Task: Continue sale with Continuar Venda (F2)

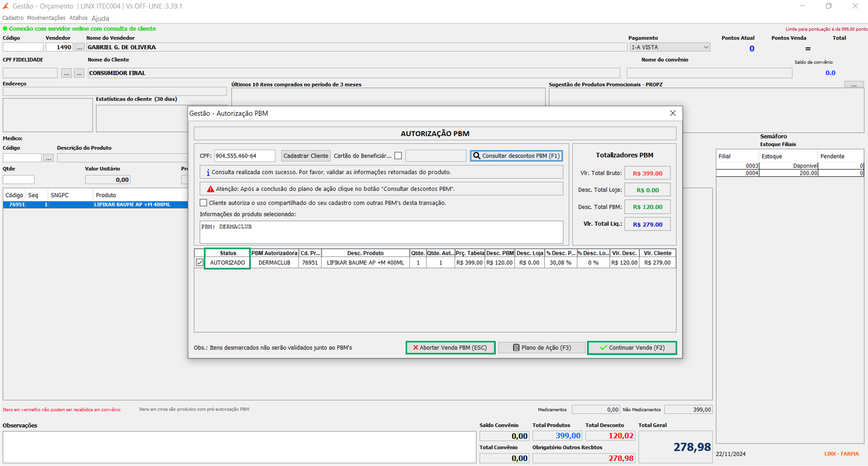Action: pyautogui.click(x=632, y=348)
